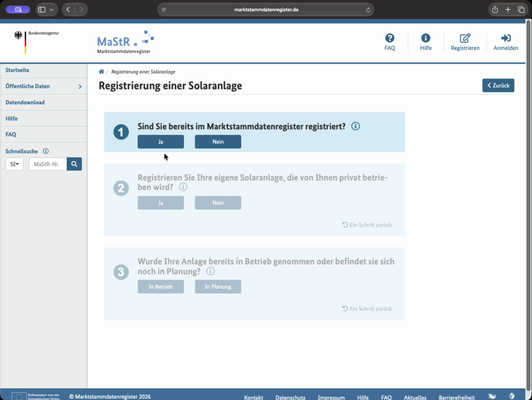This screenshot has height=400, width=532.
Task: Open the SE type dropdown in Schnellsuche
Action: (x=14, y=164)
